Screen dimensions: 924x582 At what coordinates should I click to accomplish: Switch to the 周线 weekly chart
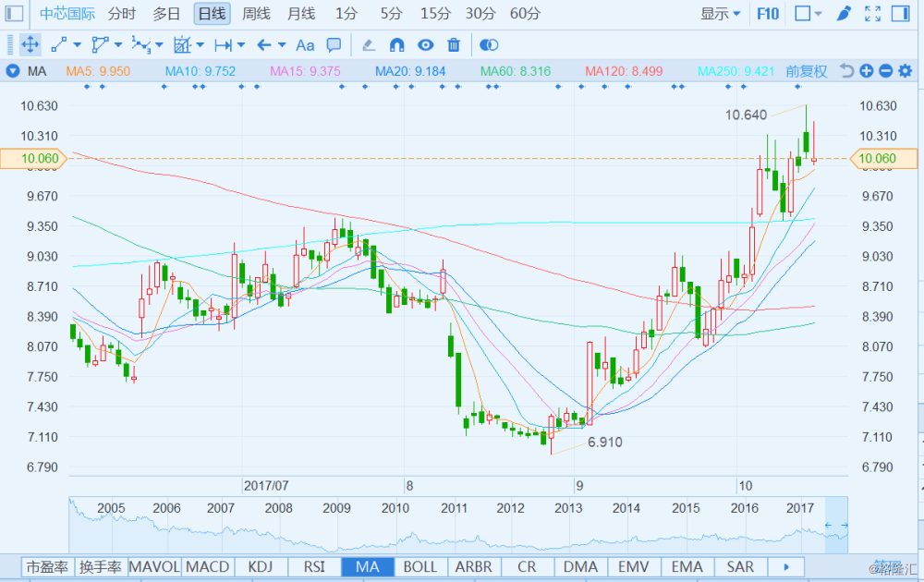pyautogui.click(x=256, y=14)
